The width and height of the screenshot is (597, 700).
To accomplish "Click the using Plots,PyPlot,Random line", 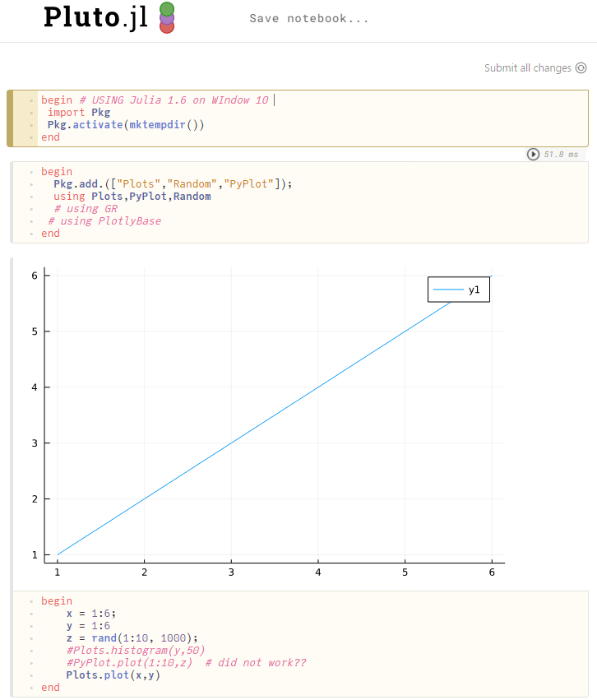I will (132, 197).
